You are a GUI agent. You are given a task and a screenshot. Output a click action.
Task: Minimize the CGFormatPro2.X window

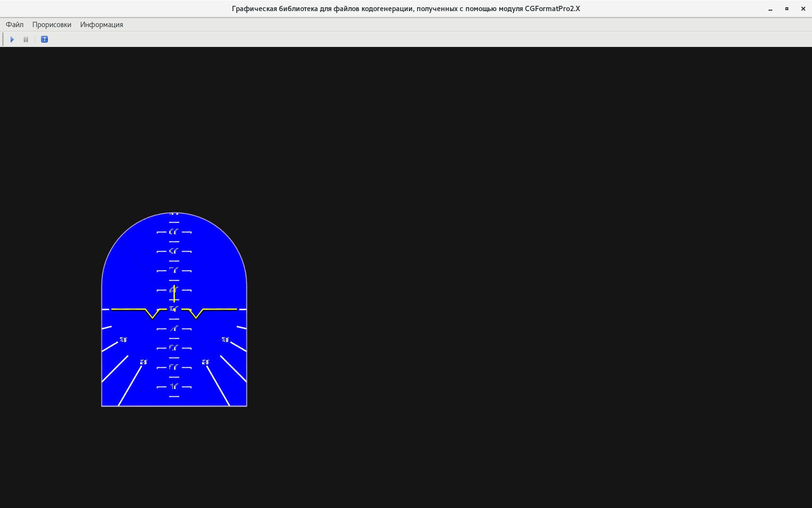click(770, 9)
